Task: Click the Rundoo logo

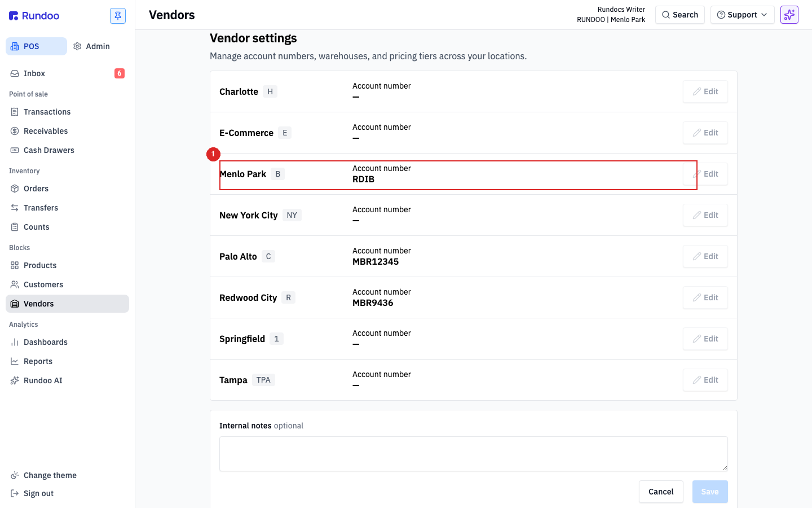Action: [34, 16]
